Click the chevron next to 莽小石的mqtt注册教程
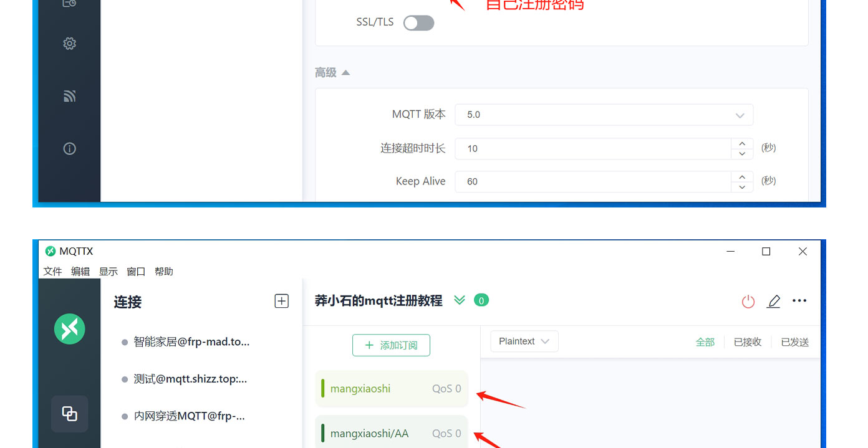The height and width of the screenshot is (448, 868). [x=460, y=300]
